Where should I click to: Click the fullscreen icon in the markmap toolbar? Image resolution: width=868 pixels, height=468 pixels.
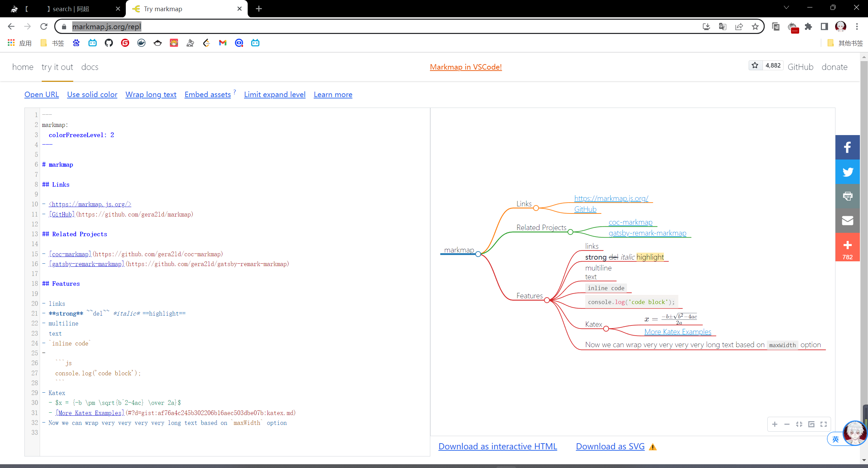click(x=824, y=424)
